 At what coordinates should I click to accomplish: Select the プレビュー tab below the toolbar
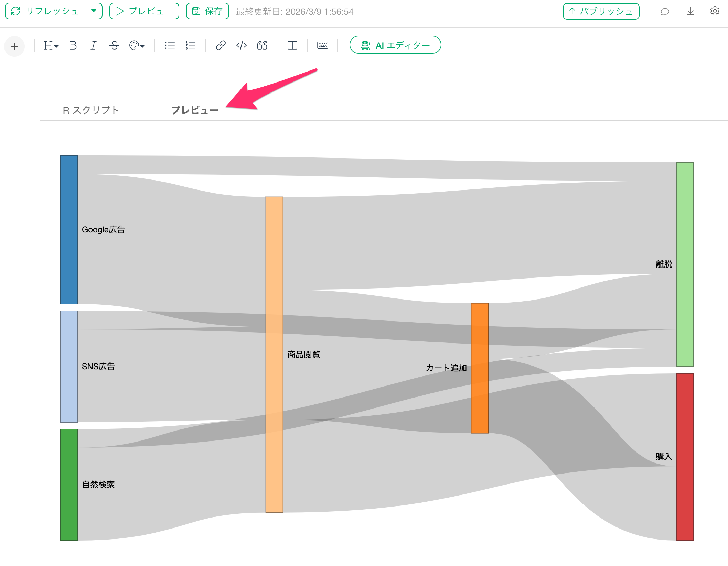pyautogui.click(x=195, y=110)
